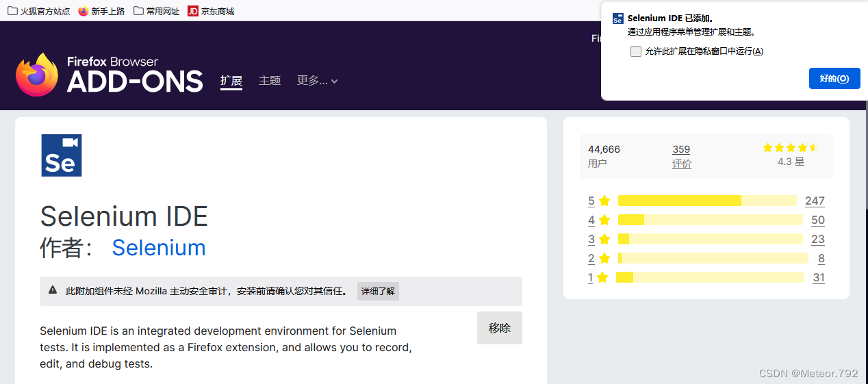Click the 2-star rating bar
868x384 pixels.
(713, 258)
